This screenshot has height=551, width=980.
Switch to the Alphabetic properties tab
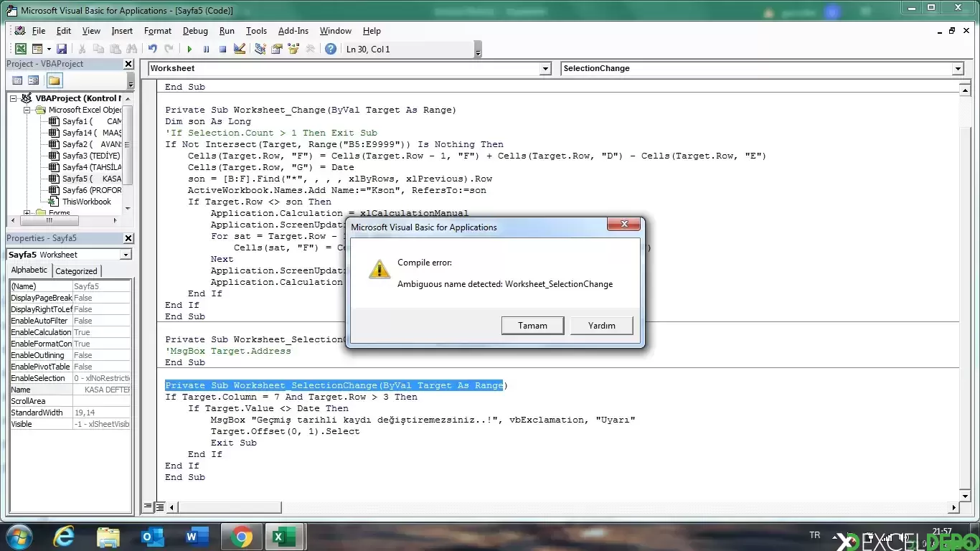[x=29, y=270]
